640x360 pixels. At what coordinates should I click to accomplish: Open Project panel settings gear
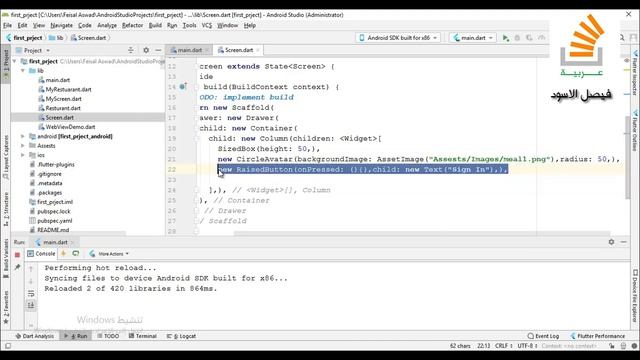(146, 50)
